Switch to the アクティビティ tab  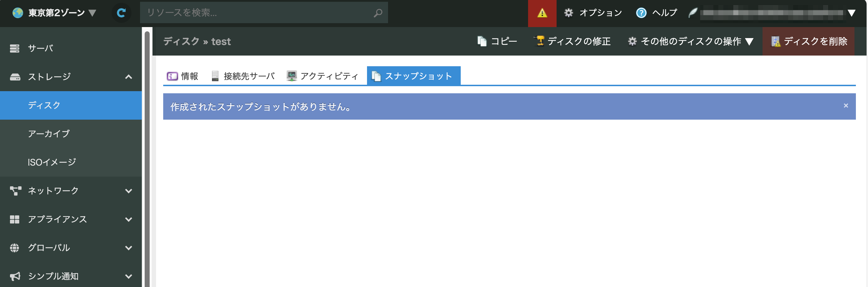(322, 76)
